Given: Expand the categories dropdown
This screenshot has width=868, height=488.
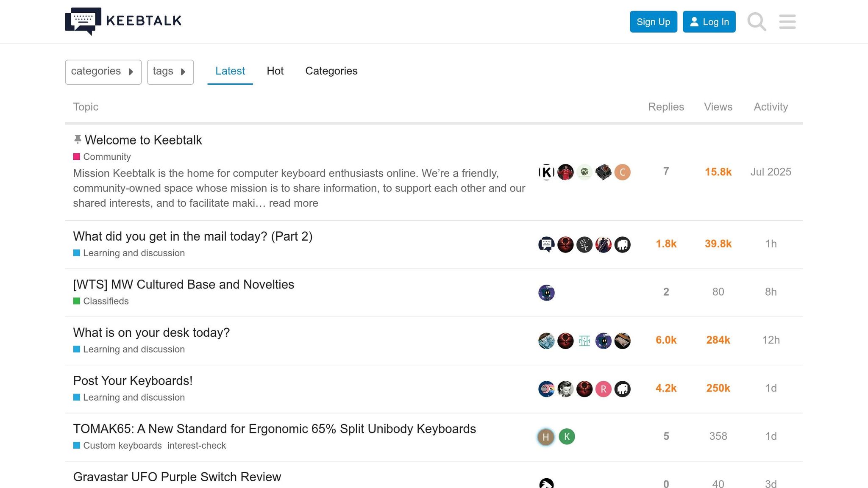Looking at the screenshot, I should point(103,72).
